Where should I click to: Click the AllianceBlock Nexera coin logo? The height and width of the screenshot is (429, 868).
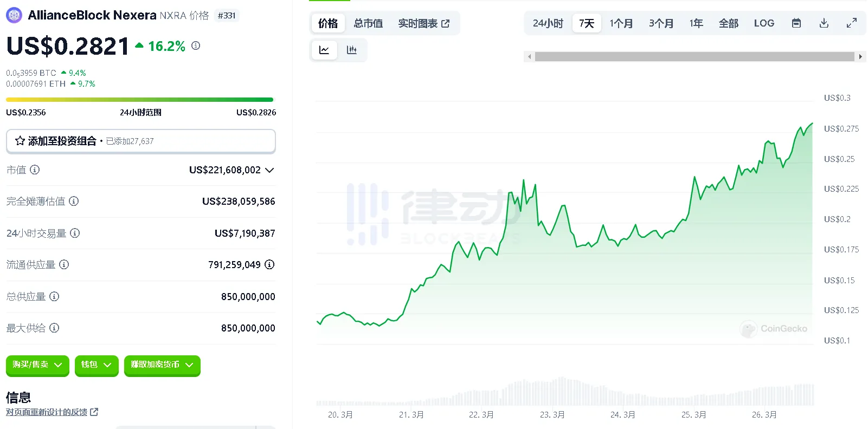click(14, 15)
